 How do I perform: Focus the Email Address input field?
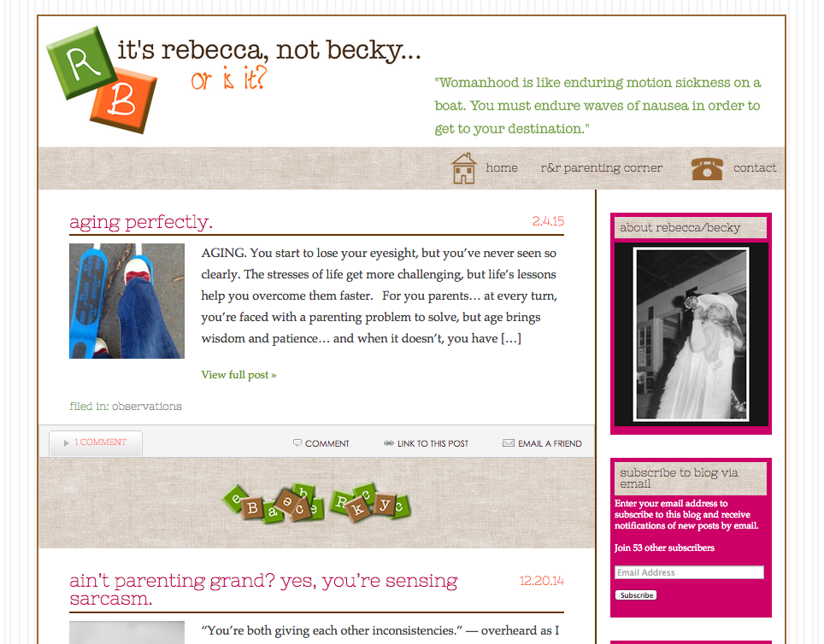[689, 572]
